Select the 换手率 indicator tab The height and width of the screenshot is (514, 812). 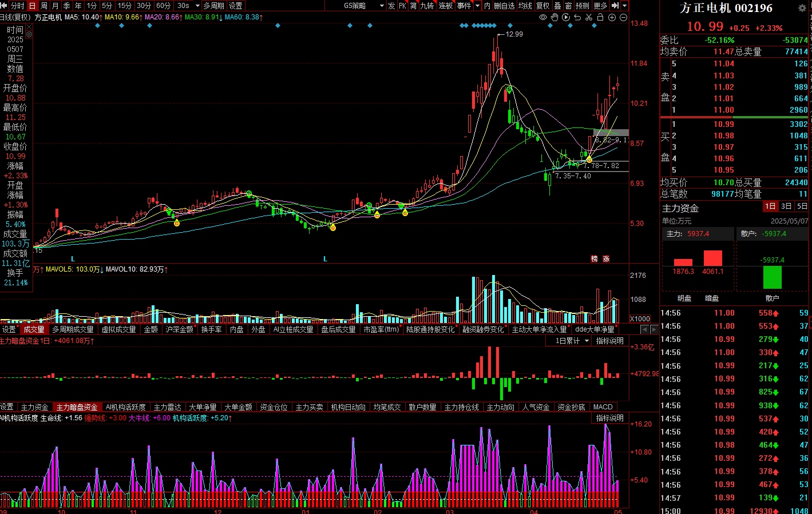pos(211,329)
